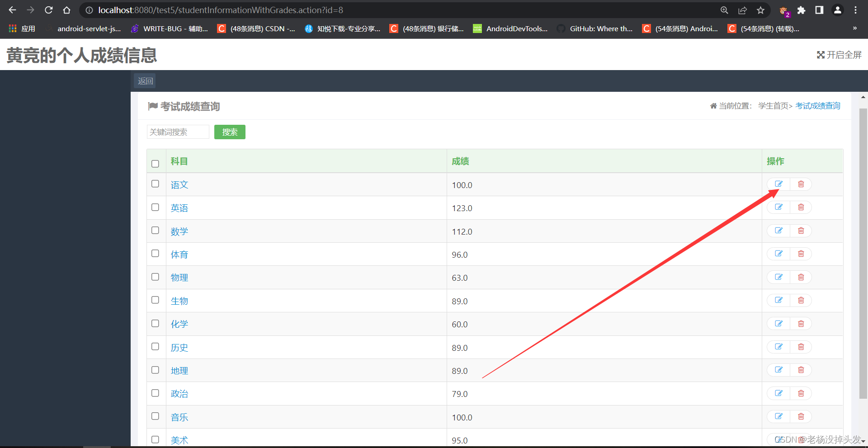Expand the hidden bookmarks overflow chevron
This screenshot has height=448, width=868.
point(855,28)
